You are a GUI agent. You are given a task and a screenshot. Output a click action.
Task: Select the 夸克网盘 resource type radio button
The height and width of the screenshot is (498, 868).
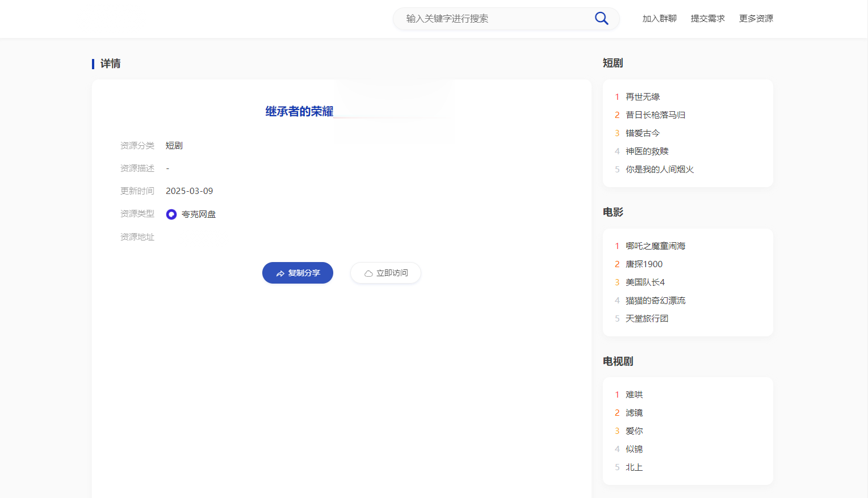coord(171,214)
